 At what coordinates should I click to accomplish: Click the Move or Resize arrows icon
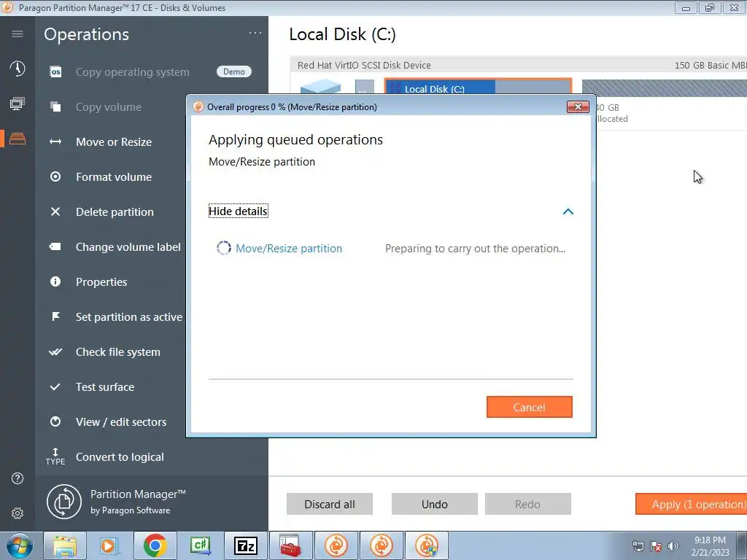[55, 141]
